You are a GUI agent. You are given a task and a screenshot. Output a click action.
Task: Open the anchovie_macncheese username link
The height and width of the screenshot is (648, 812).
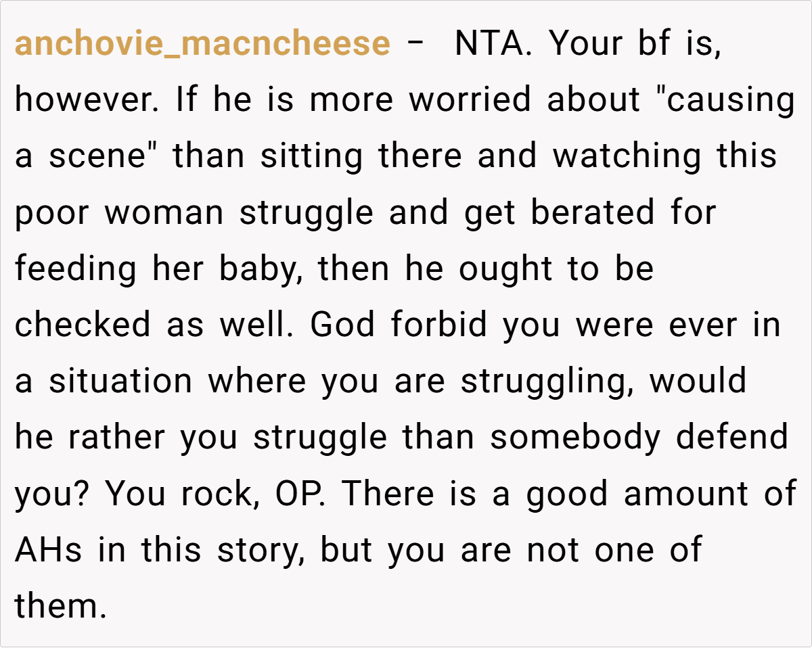point(202,44)
